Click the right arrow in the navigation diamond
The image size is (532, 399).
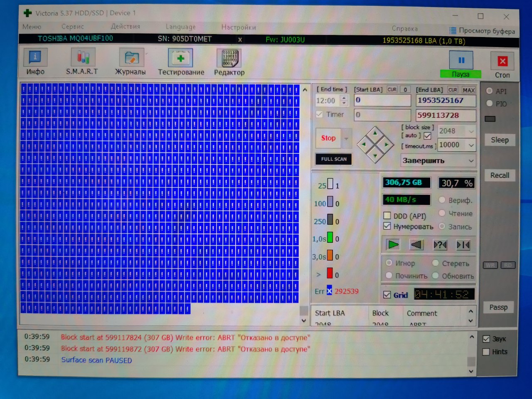(387, 145)
